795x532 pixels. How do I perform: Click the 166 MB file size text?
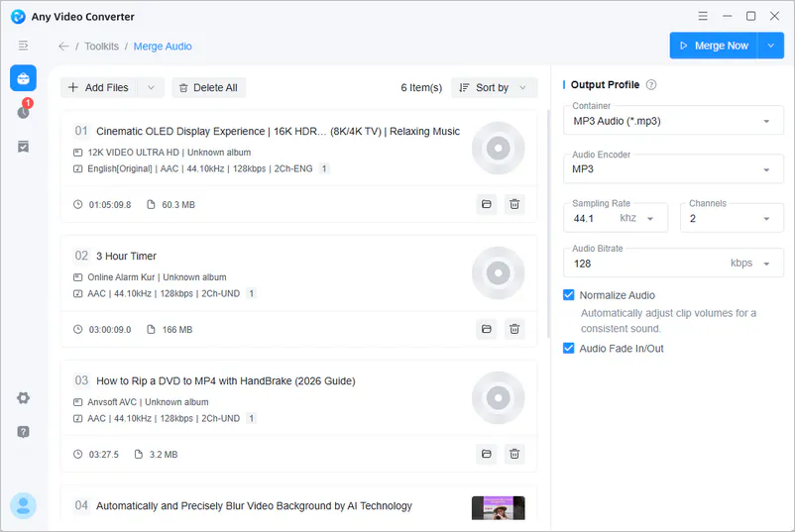tap(177, 329)
